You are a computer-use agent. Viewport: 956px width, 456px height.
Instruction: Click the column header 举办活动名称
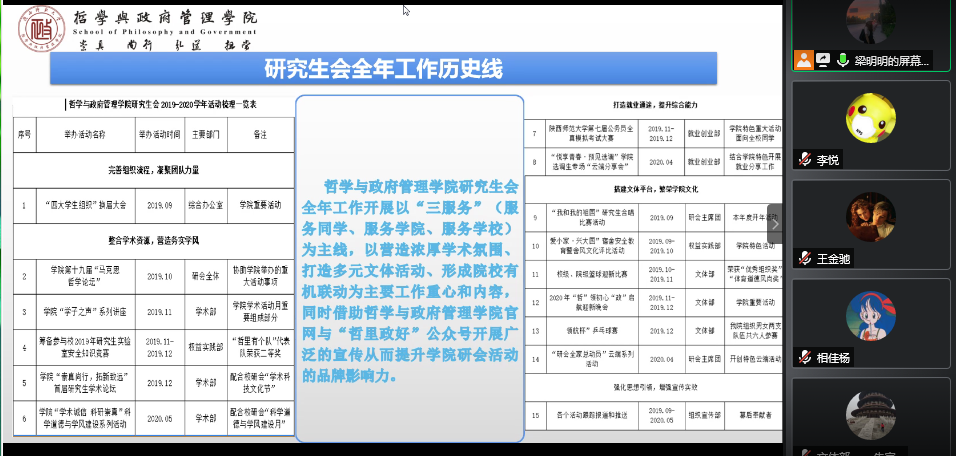85,135
